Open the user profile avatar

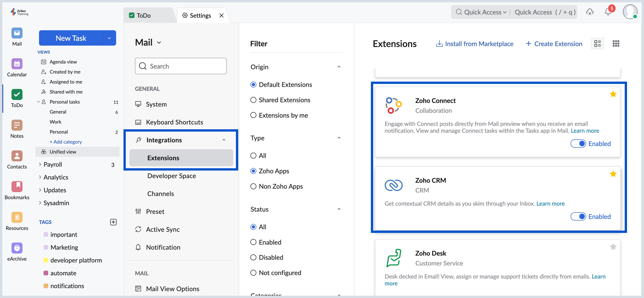[630, 12]
